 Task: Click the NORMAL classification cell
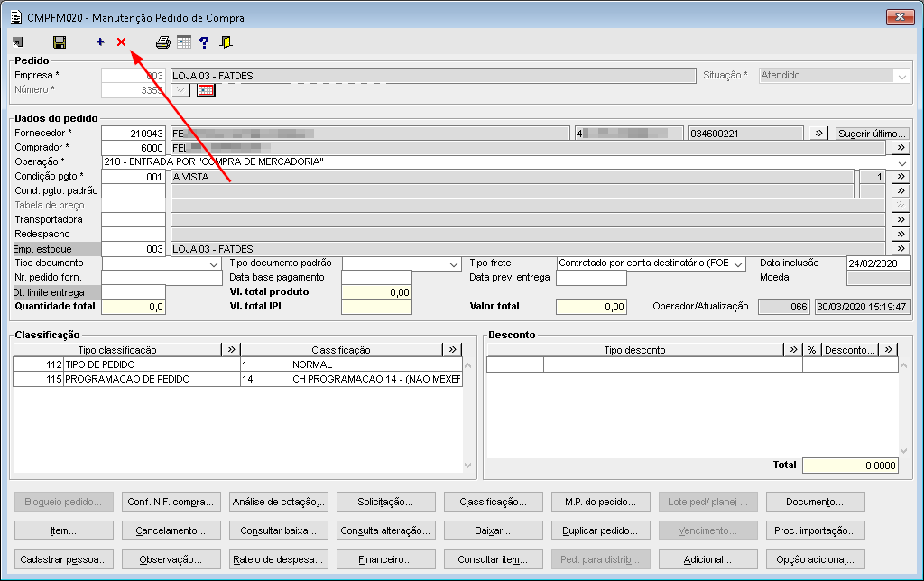pos(376,364)
